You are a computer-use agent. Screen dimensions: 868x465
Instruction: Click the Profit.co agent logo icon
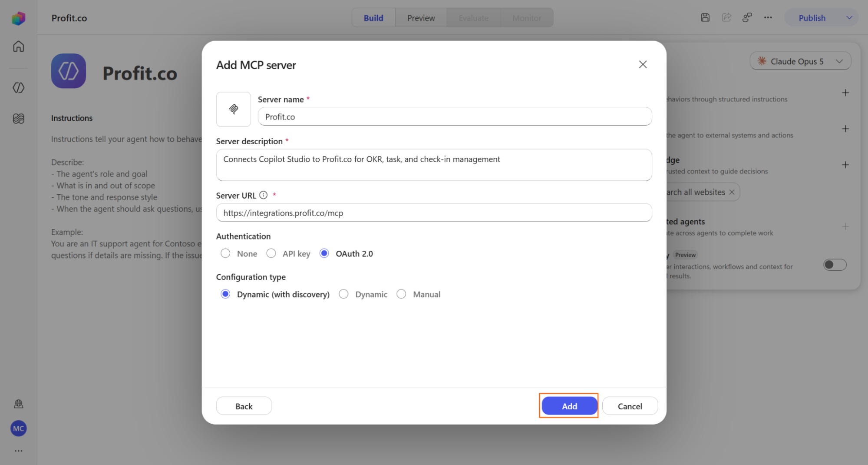69,71
